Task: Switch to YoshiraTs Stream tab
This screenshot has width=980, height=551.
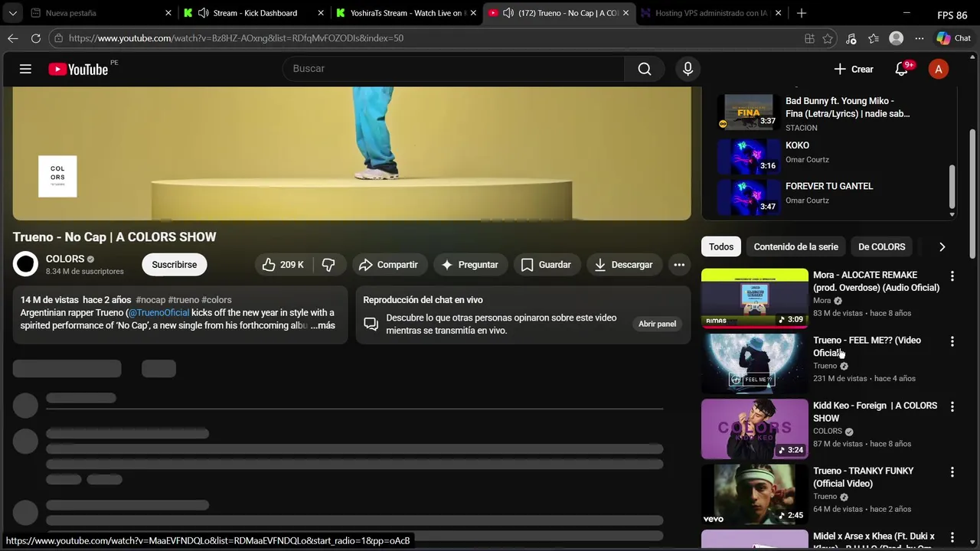Action: coord(406,13)
